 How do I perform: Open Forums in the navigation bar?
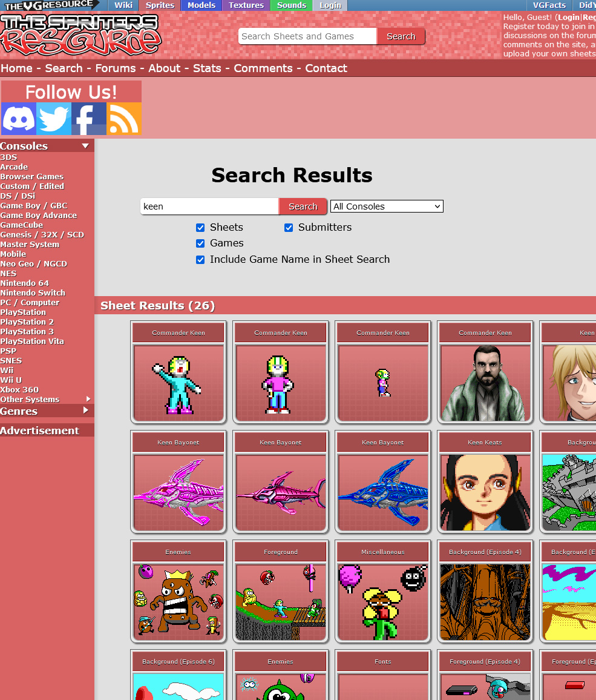(116, 68)
